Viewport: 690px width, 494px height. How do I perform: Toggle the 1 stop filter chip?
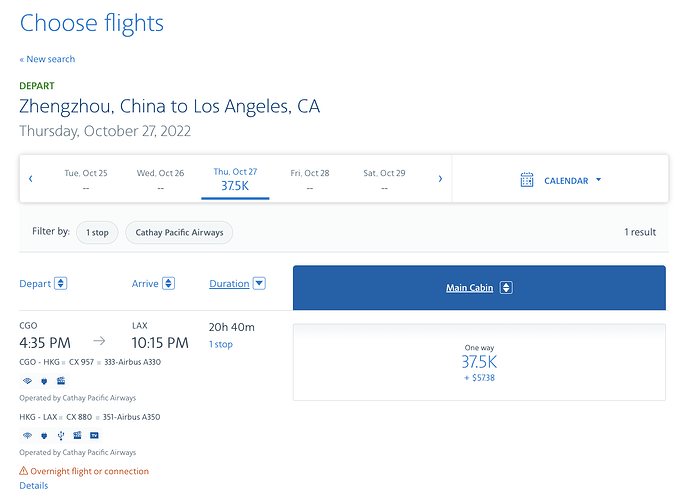click(97, 232)
